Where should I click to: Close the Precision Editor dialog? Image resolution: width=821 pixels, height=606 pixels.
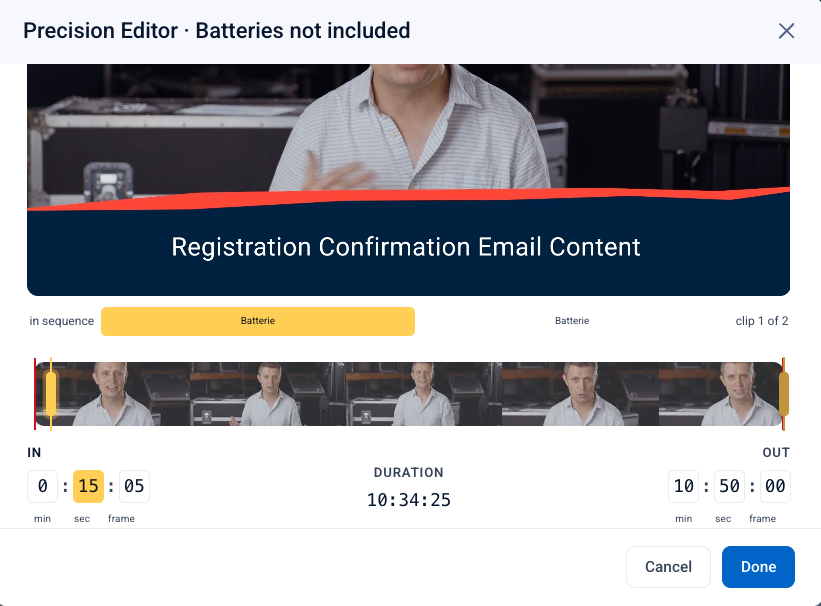tap(786, 31)
